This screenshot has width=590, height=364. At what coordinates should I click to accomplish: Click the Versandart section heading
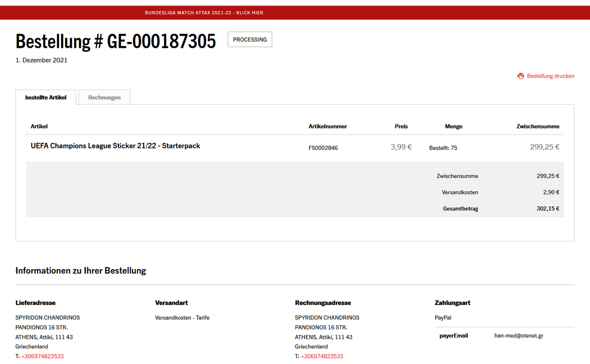click(x=171, y=303)
